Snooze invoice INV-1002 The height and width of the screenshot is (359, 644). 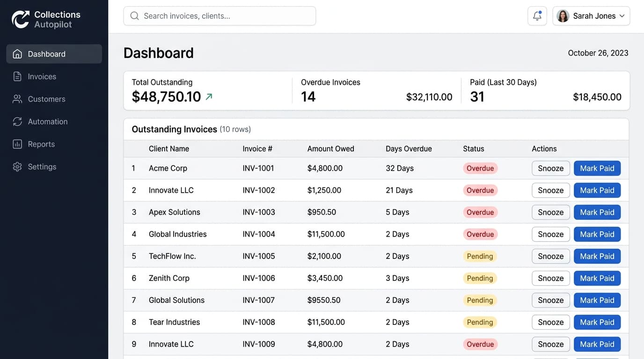click(551, 190)
